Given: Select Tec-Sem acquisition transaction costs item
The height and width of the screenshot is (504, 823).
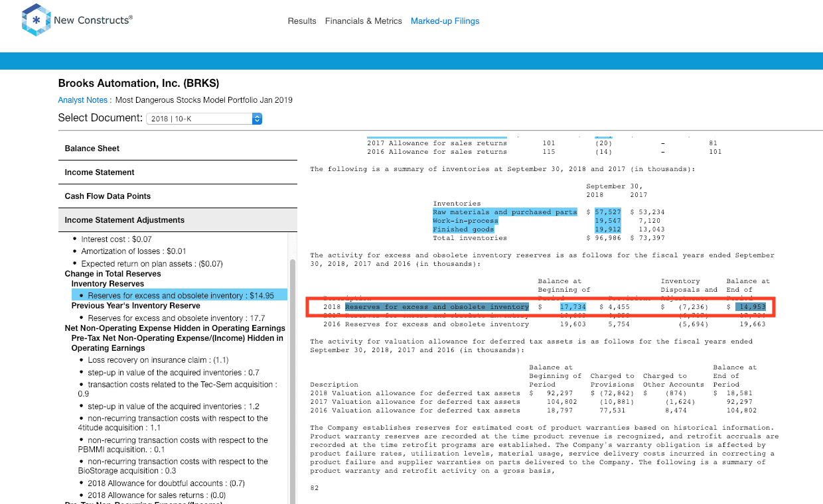Looking at the screenshot, I should 178,389.
